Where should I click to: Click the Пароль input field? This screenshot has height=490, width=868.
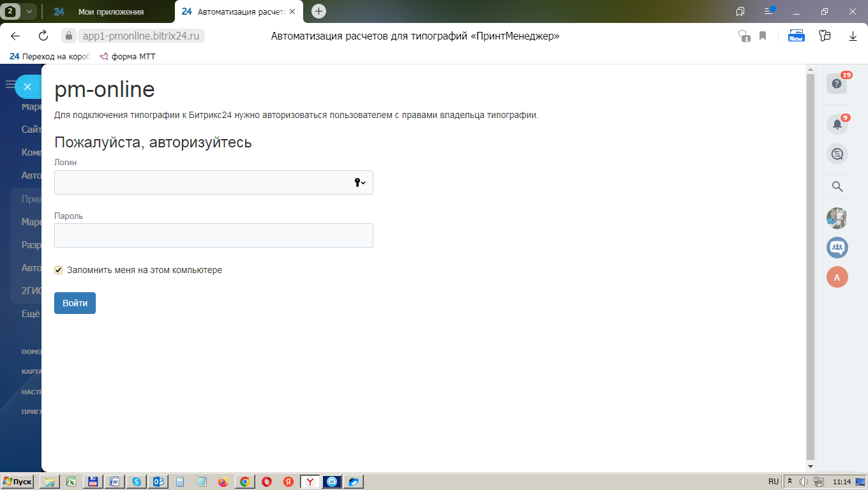click(213, 235)
